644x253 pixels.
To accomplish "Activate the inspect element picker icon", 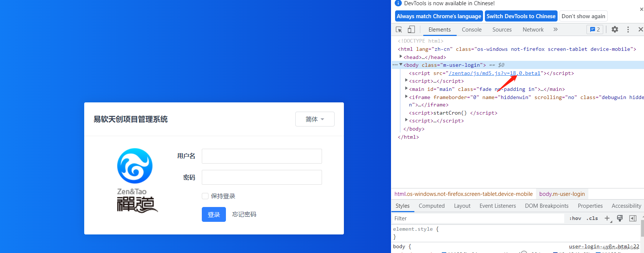I will click(x=399, y=29).
